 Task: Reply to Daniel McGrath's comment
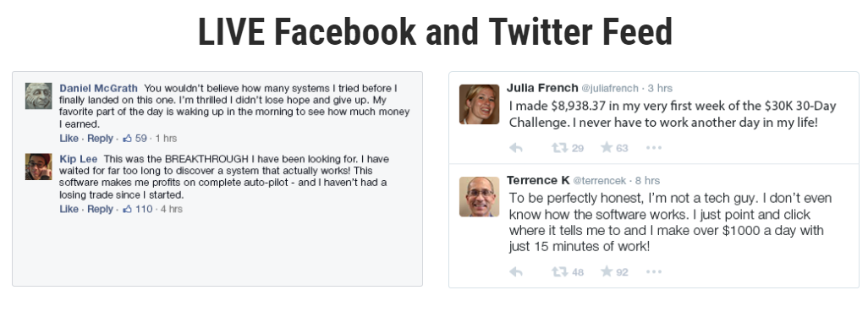point(100,139)
